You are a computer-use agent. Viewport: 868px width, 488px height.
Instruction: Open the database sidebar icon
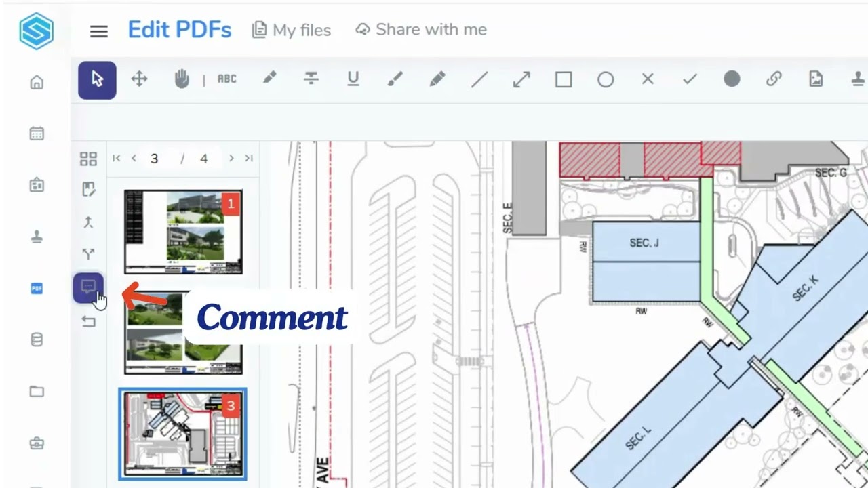coord(37,340)
